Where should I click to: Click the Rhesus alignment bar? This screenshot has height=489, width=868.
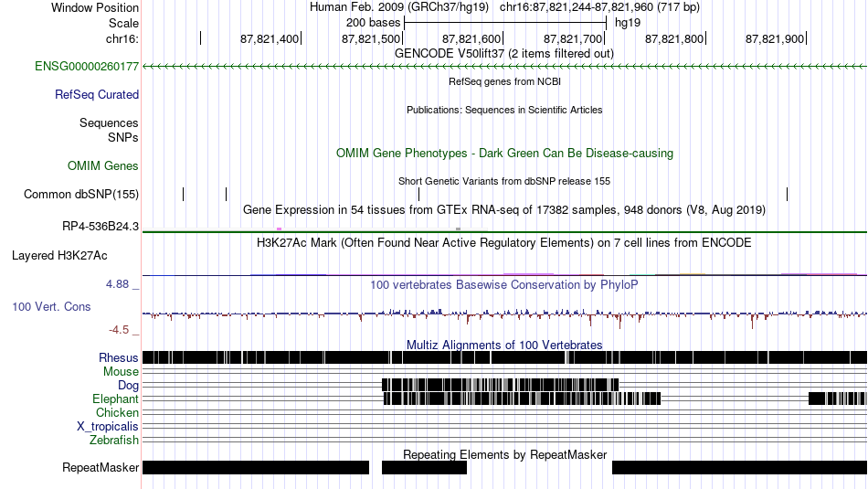pyautogui.click(x=505, y=357)
